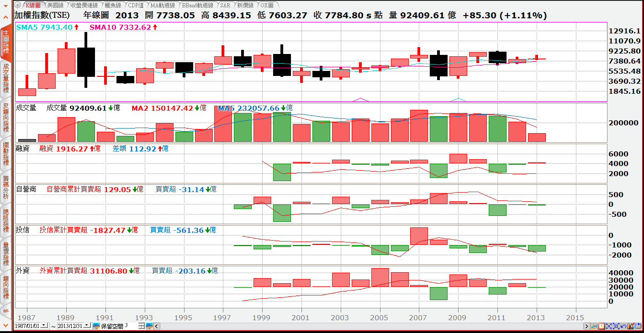The height and width of the screenshot is (333, 644).
Task: Click 買賣超 -31.14 value in 自營商 panel
Action: tap(179, 189)
